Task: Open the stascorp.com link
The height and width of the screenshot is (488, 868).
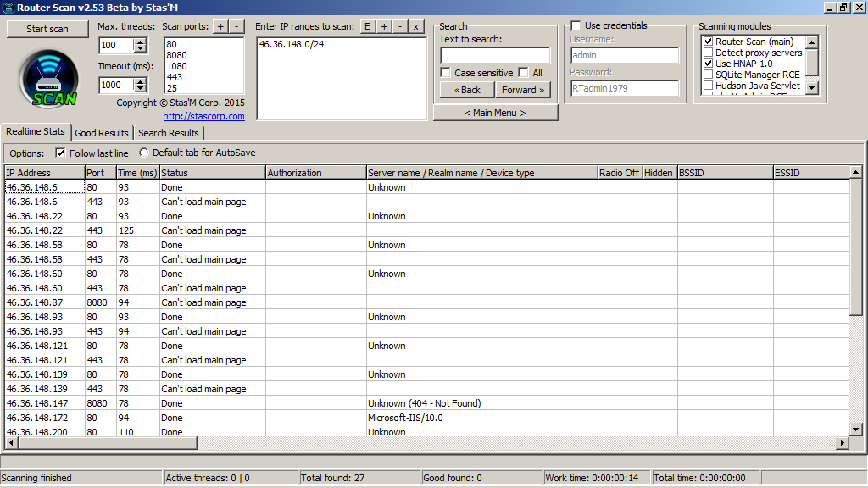Action: tap(203, 116)
